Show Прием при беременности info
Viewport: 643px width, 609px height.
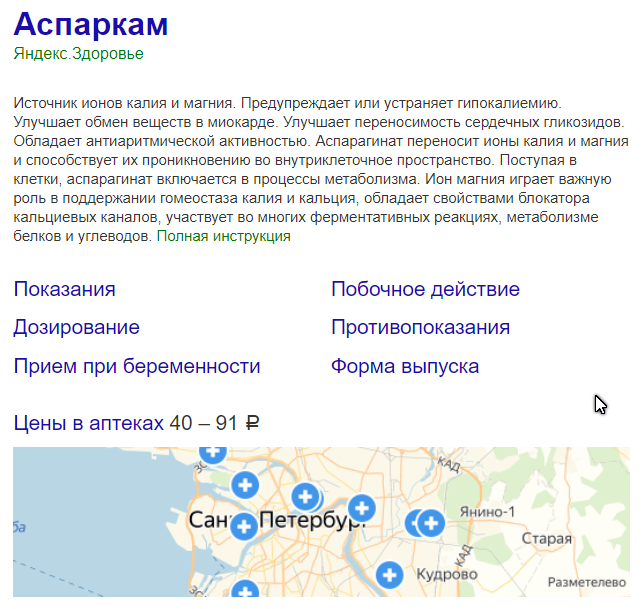click(x=137, y=367)
